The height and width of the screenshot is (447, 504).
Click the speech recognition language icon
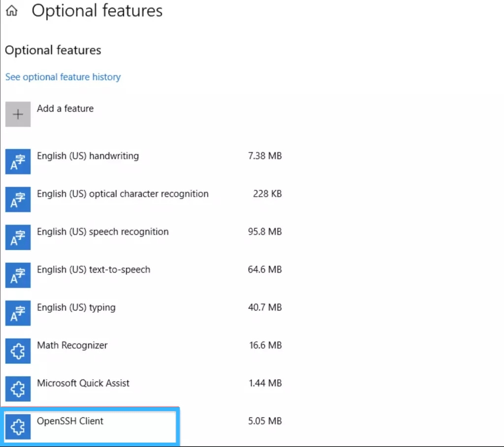point(18,238)
